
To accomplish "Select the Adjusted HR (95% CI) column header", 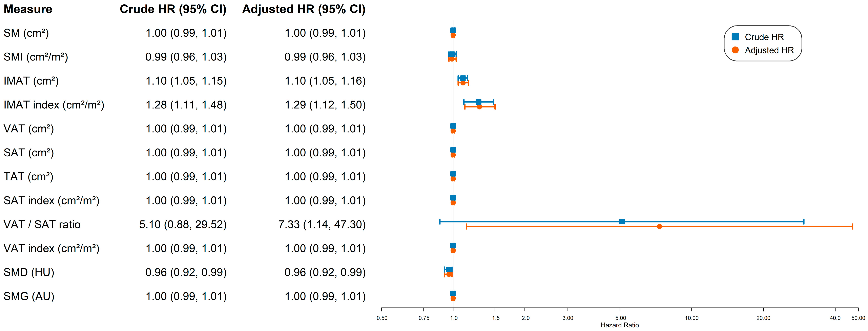I will (304, 9).
